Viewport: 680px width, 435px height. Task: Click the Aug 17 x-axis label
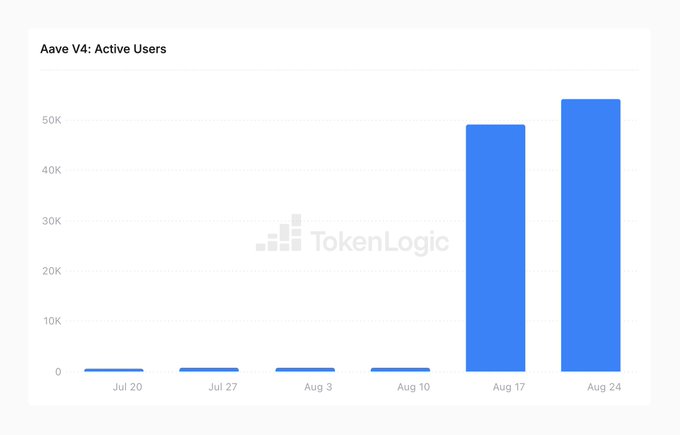[509, 387]
